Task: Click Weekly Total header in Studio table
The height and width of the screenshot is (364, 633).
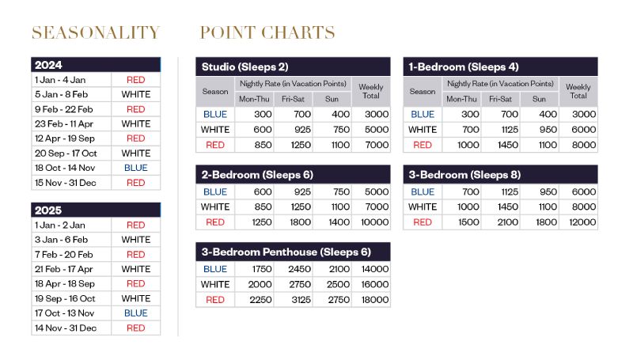Action: 371,92
